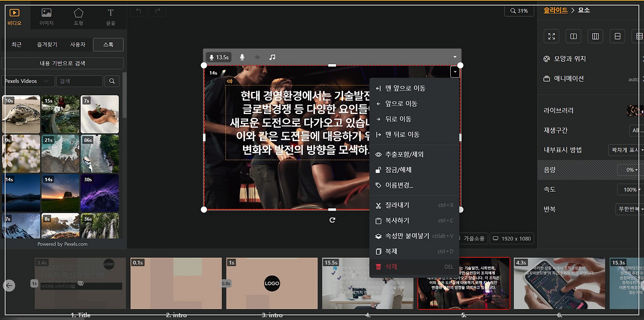Screen dimensions: 644x320
Task: Open the selected element's corner menu arrow
Action: pos(455,72)
